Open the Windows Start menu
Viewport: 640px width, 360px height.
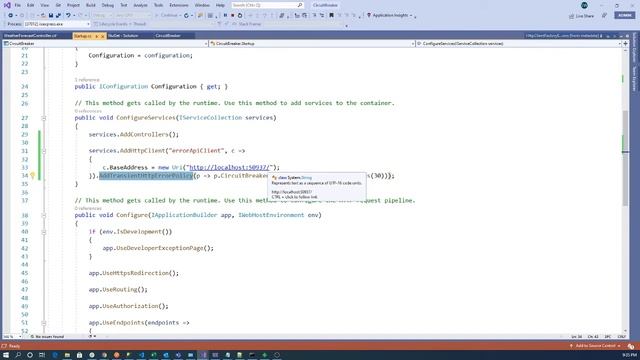tap(6, 355)
